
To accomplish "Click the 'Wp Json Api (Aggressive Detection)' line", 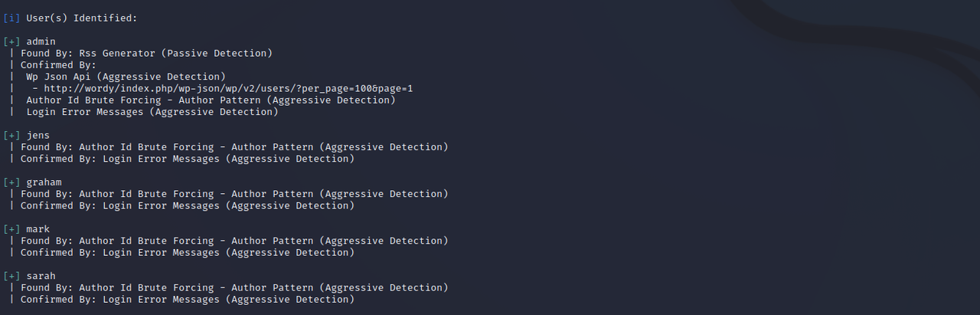I will click(126, 77).
